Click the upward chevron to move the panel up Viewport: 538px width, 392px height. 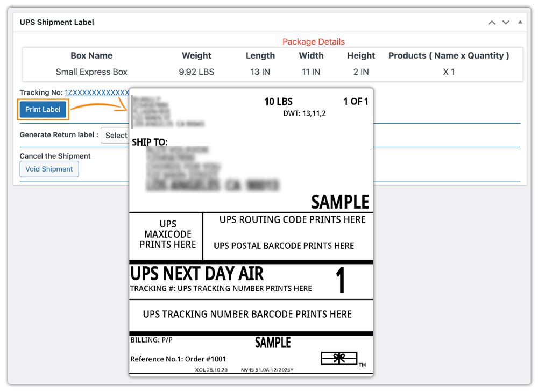pos(491,22)
